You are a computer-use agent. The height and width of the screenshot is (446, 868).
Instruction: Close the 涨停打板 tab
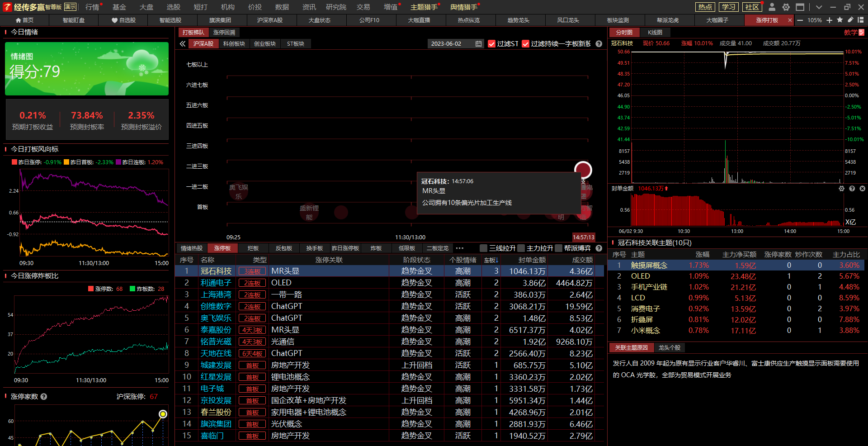(790, 20)
